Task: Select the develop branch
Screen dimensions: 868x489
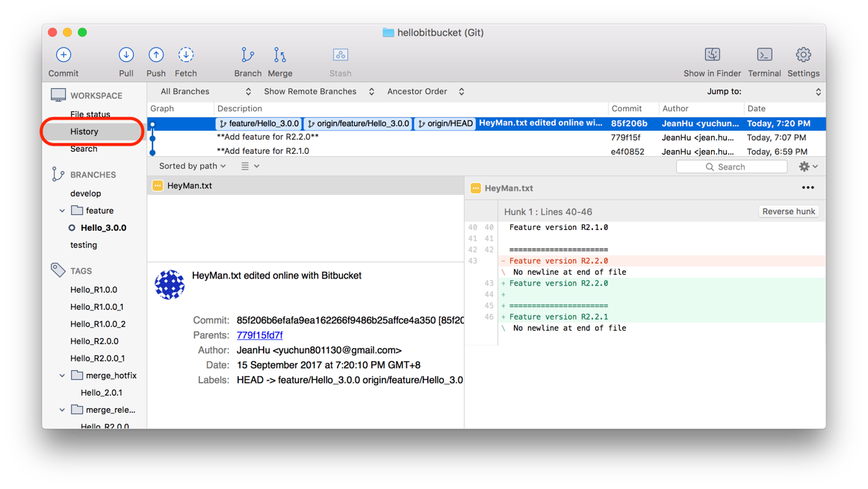Action: coord(86,193)
